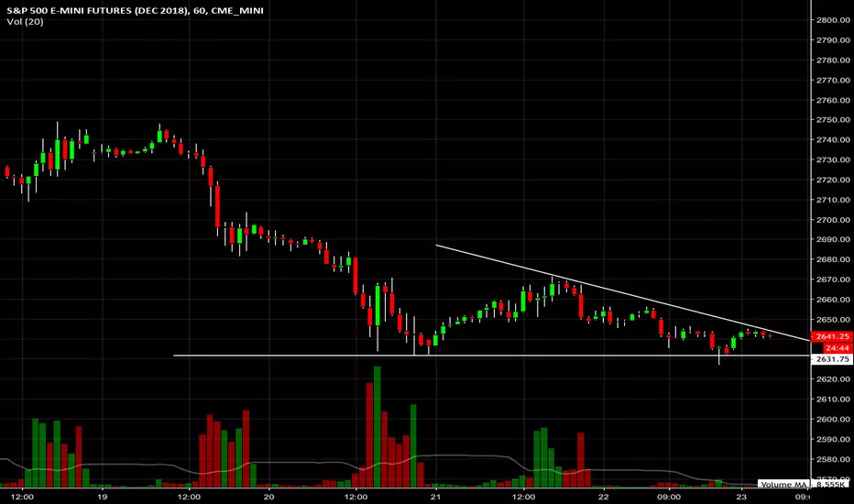Click 2660.00 on the price axis
The image size is (854, 504).
tap(833, 300)
